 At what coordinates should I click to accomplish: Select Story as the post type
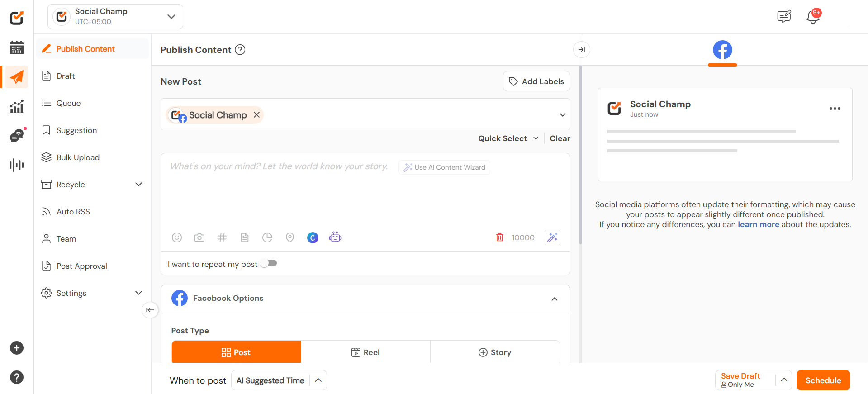[x=495, y=352]
